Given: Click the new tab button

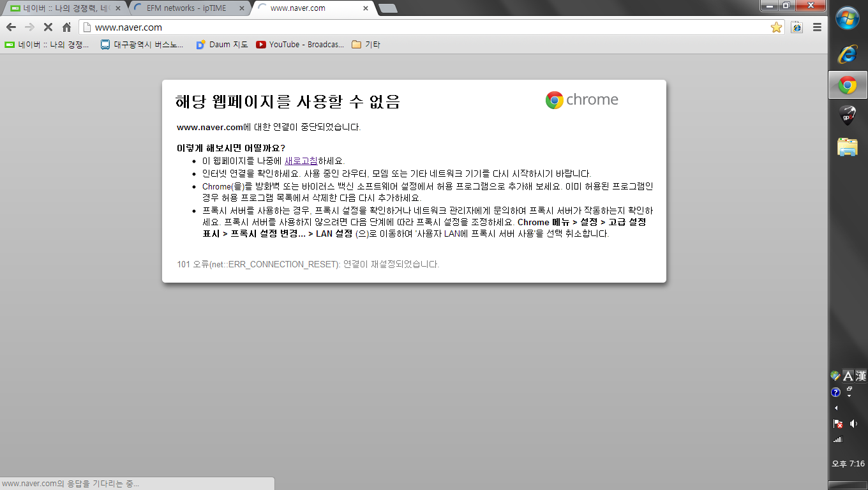Looking at the screenshot, I should pyautogui.click(x=387, y=8).
